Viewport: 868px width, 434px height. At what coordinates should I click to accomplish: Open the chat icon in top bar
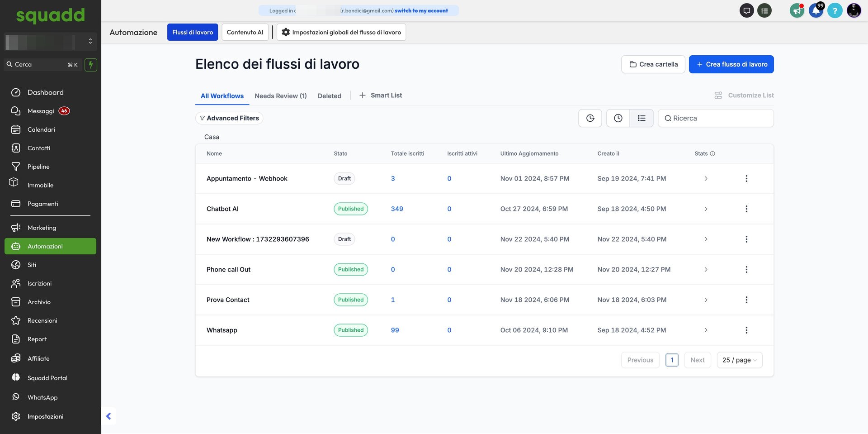[x=746, y=10]
